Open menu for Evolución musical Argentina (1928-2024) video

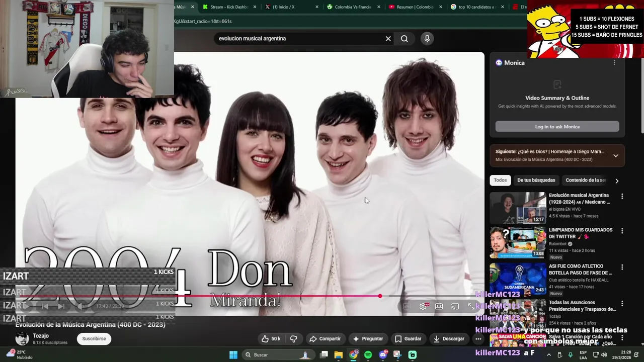pyautogui.click(x=622, y=196)
